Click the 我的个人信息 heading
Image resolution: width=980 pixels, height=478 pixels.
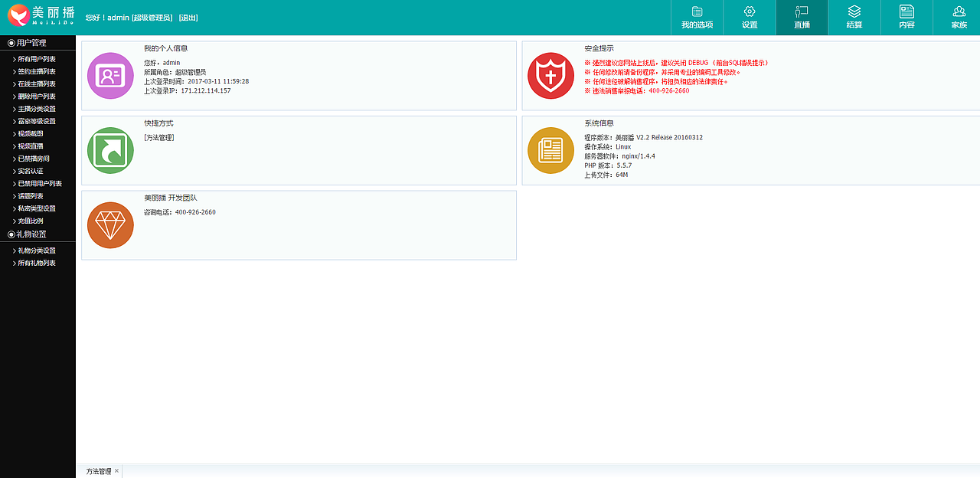coord(165,47)
